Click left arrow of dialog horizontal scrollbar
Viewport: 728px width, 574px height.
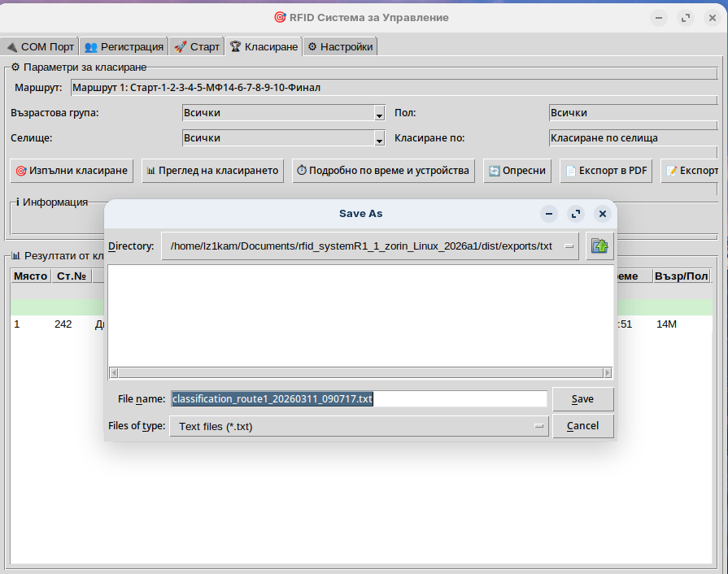[x=114, y=373]
